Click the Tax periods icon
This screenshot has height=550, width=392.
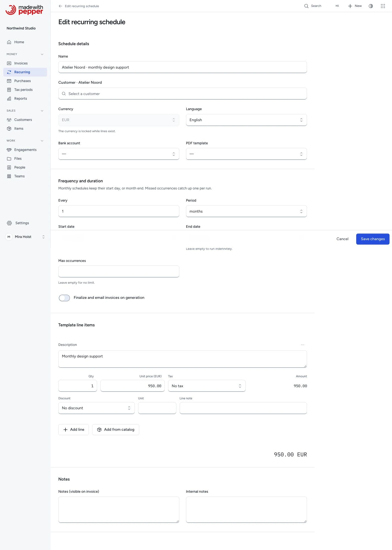(x=9, y=90)
